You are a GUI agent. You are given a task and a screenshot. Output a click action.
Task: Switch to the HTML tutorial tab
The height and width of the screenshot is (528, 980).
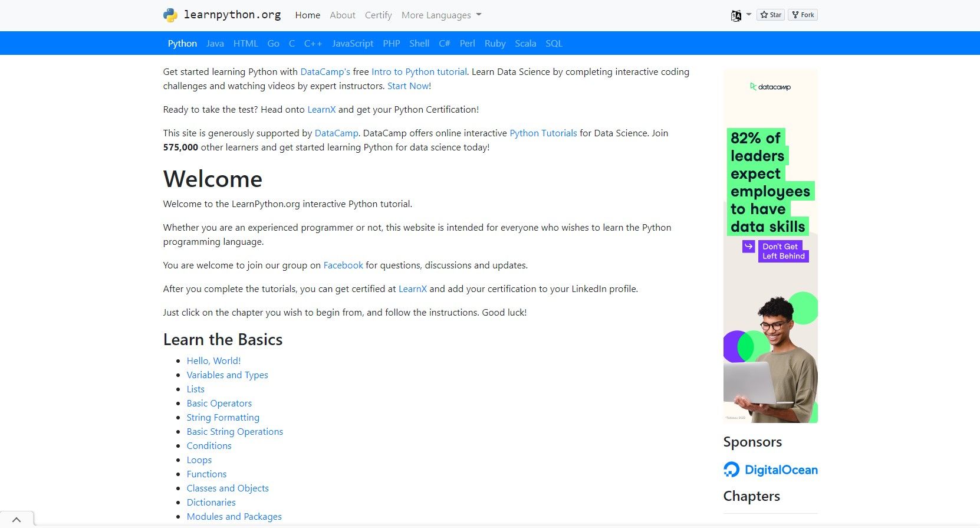(x=246, y=44)
